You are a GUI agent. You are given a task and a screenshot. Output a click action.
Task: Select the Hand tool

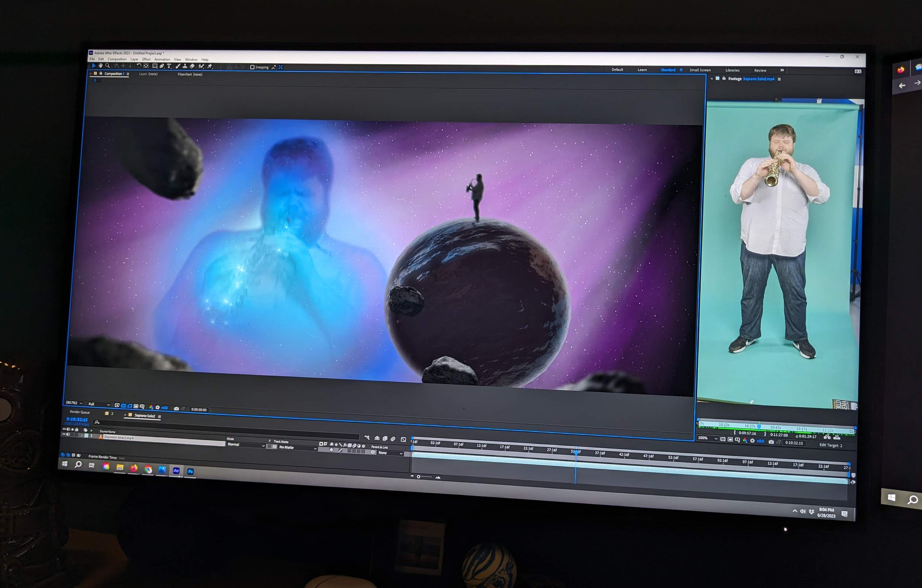[101, 66]
